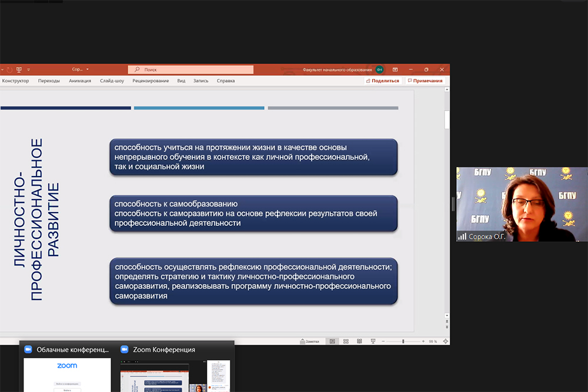Click the Поиск search field

pyautogui.click(x=191, y=69)
